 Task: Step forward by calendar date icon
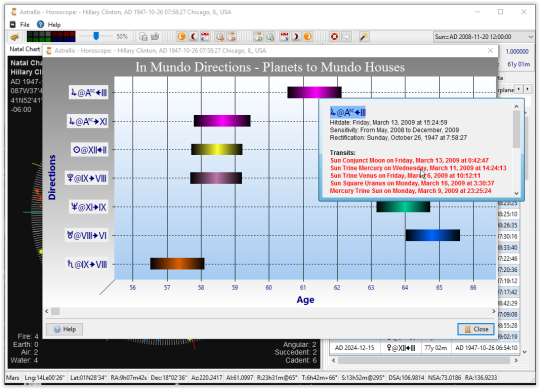pos(284,36)
